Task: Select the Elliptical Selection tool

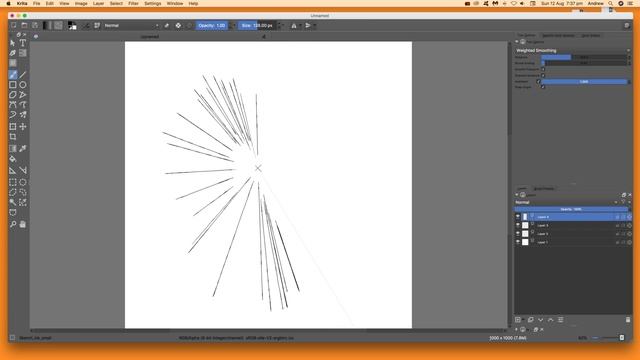Action: point(23,182)
